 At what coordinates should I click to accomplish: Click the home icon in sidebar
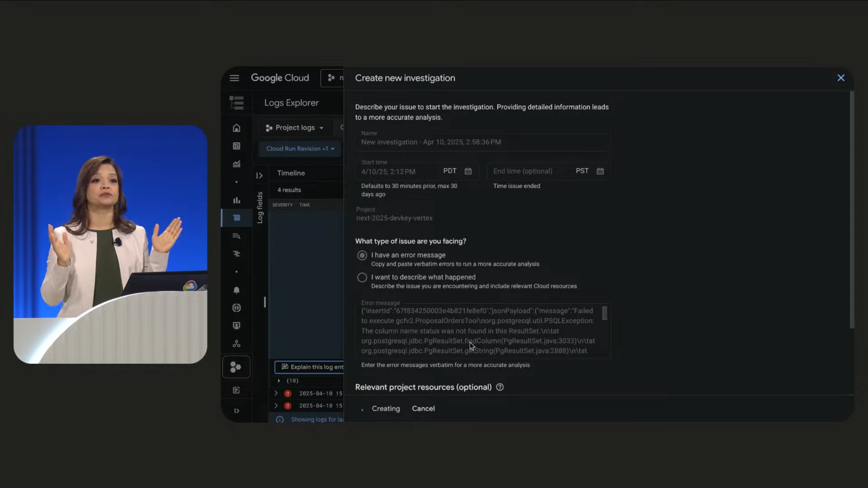(237, 128)
